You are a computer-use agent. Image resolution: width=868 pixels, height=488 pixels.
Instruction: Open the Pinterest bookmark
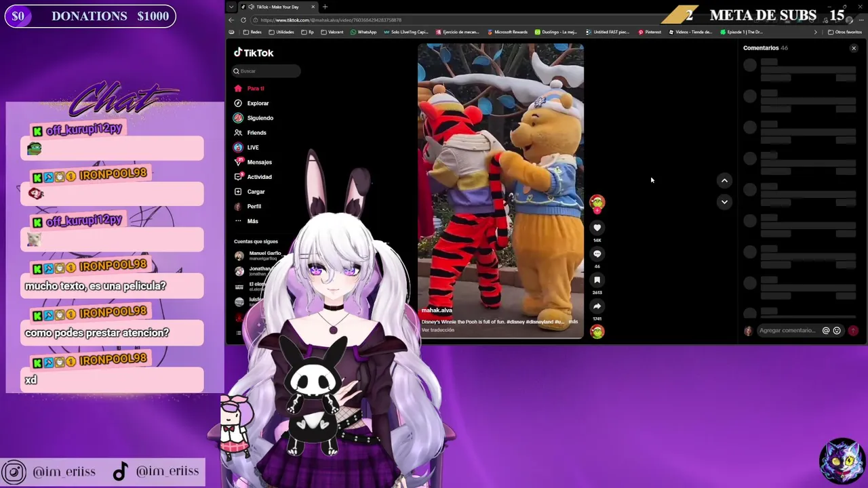tap(650, 32)
